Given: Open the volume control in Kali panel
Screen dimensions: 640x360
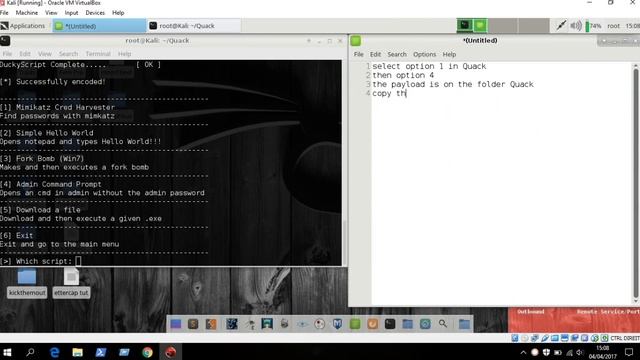Looking at the screenshot, I should 576,26.
